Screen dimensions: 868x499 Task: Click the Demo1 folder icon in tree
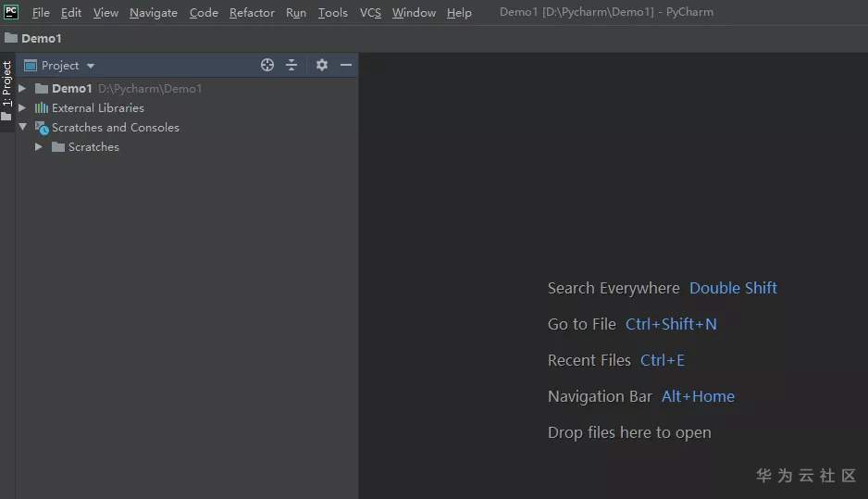coord(42,88)
